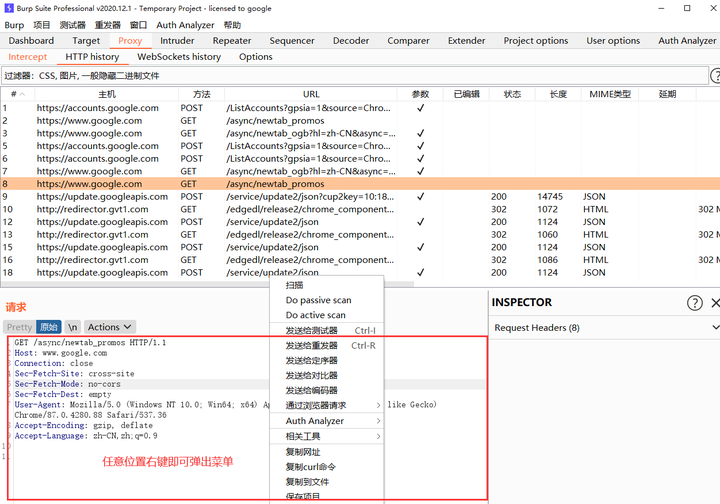
Task: Select row 10 redirector.gvt1.com length 1072
Action: (x=360, y=209)
